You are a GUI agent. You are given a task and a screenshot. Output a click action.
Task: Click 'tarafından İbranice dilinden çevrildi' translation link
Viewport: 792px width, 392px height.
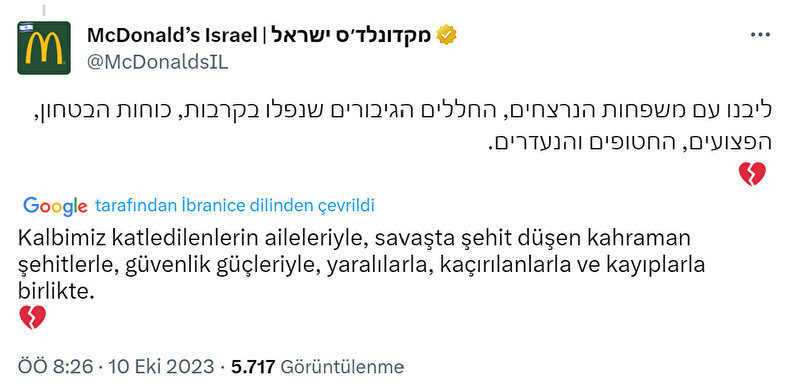(235, 206)
